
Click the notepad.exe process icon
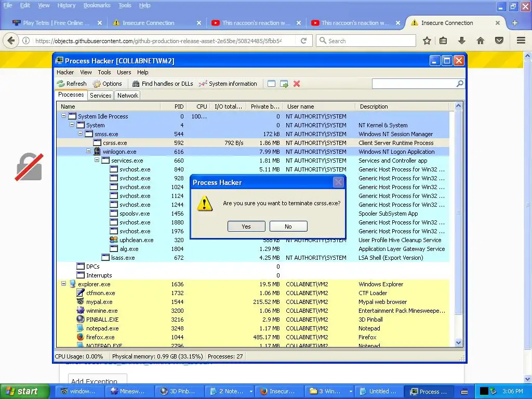81,328
